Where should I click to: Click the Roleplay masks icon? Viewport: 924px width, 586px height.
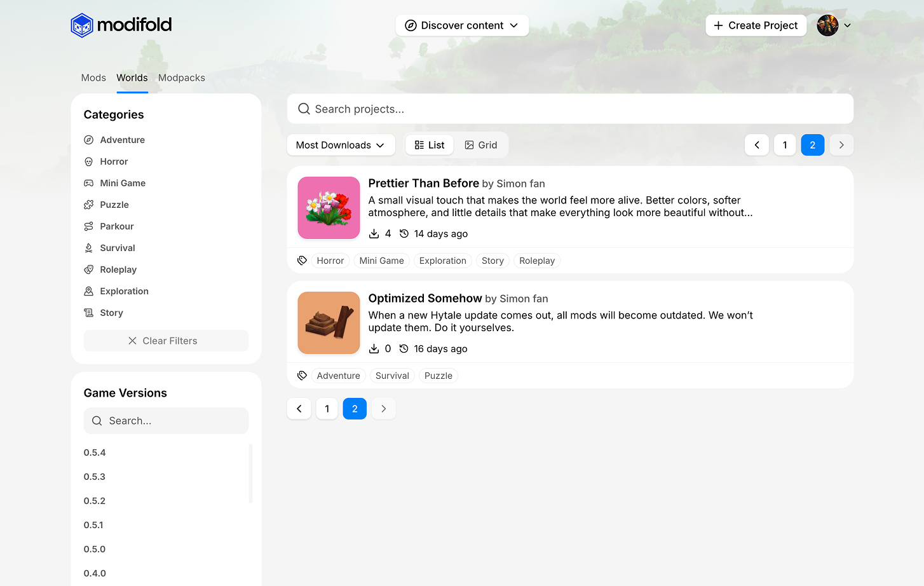coord(89,269)
